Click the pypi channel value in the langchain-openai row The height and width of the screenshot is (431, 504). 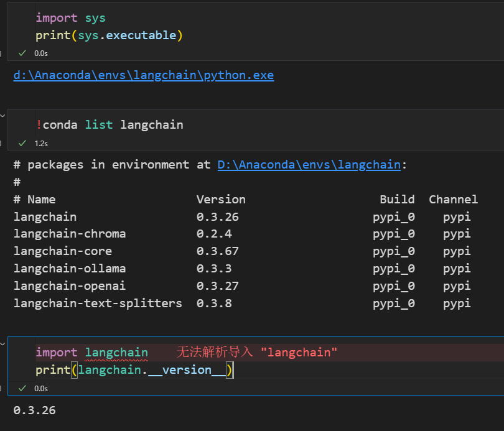click(x=457, y=286)
